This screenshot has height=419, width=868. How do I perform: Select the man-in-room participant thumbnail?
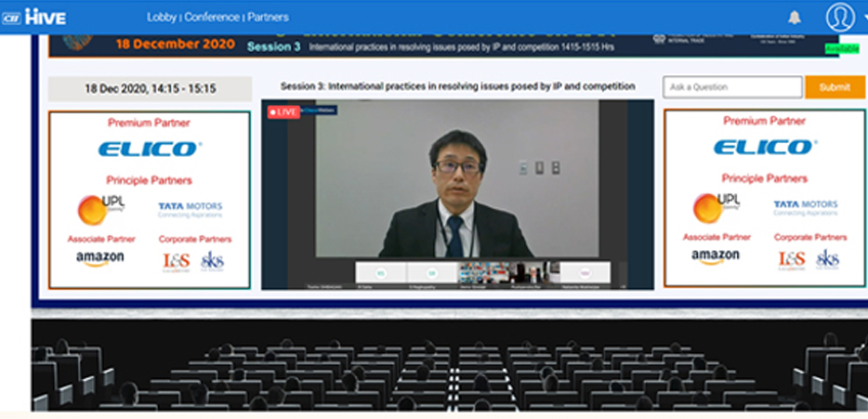[534, 273]
